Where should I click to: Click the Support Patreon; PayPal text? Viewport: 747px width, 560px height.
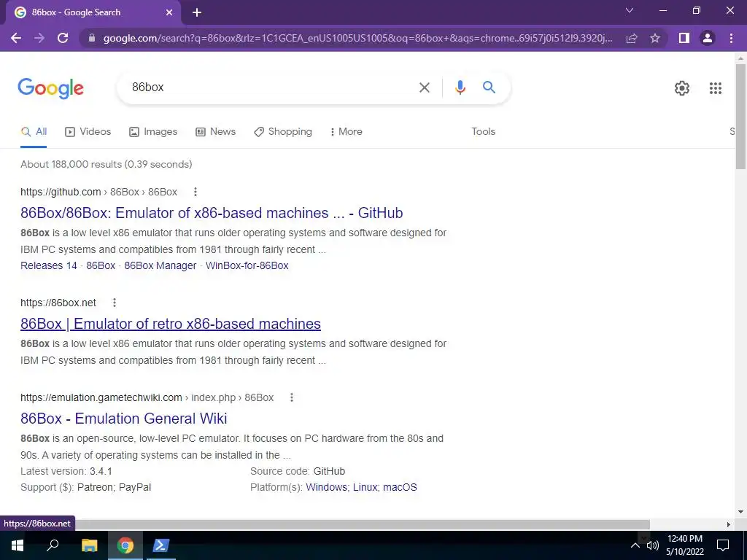tap(86, 488)
